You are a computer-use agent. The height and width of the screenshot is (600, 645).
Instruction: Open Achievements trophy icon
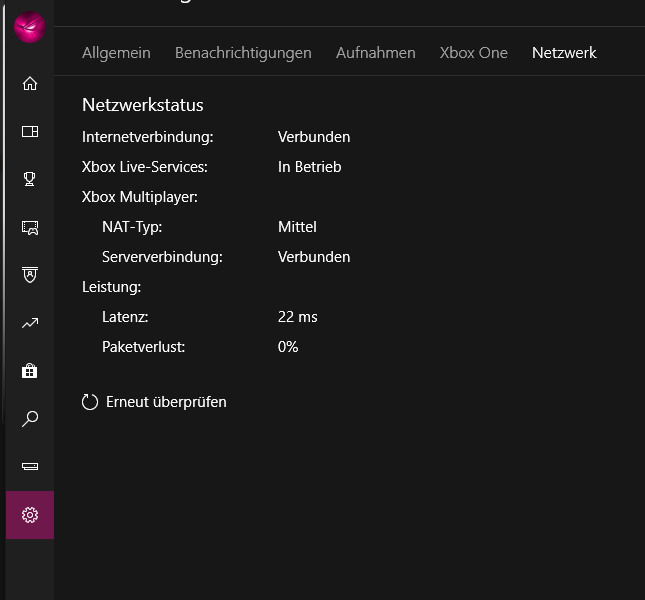(30, 179)
